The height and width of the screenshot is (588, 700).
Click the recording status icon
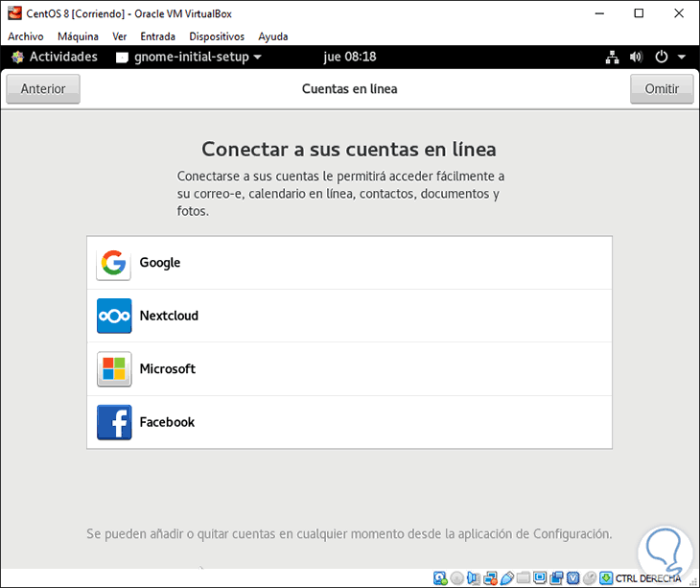[557, 578]
